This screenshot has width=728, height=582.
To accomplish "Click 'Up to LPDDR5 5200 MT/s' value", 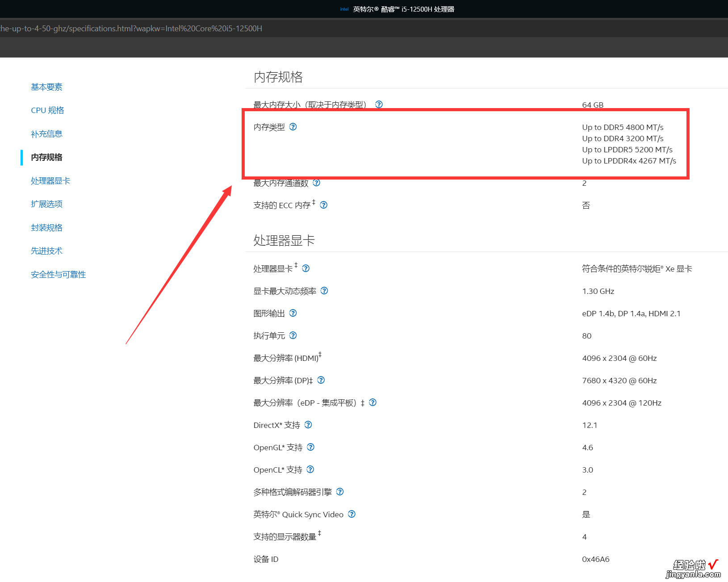I will click(627, 150).
